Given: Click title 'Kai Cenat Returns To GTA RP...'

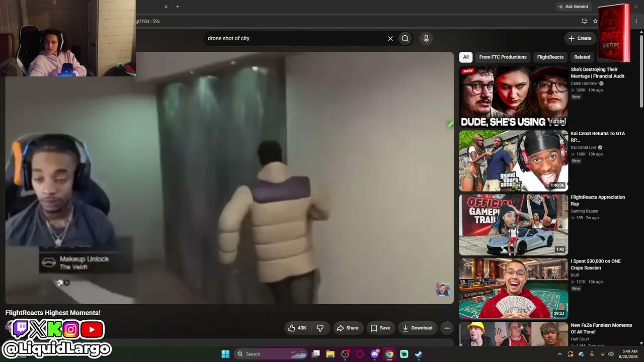Looking at the screenshot, I should coord(598,137).
